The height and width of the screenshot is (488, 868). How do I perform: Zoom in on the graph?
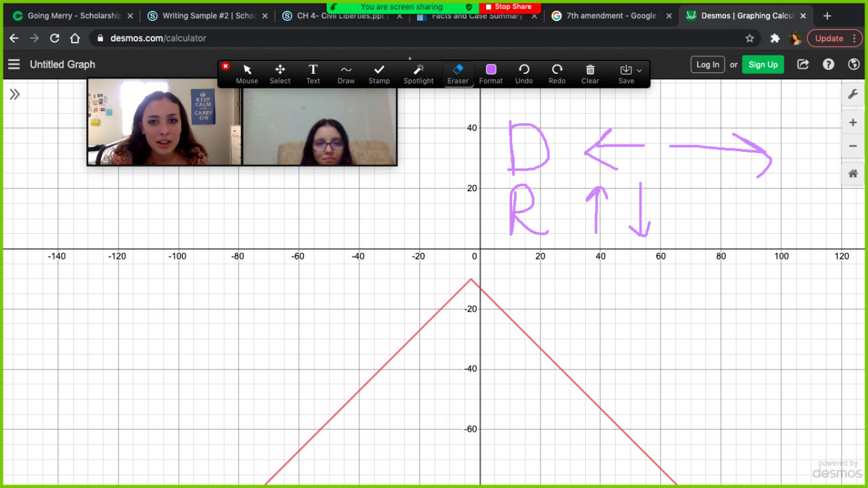(853, 123)
